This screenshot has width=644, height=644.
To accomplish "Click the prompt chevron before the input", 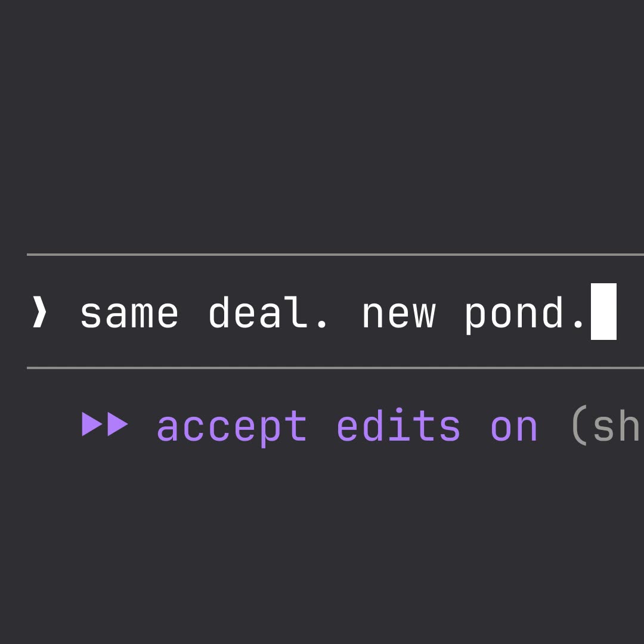I will [39, 312].
